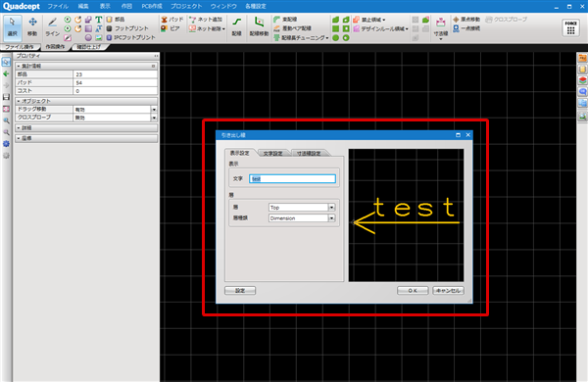Activate the ライン (Line) drawing tool
The height and width of the screenshot is (382, 588).
53,26
